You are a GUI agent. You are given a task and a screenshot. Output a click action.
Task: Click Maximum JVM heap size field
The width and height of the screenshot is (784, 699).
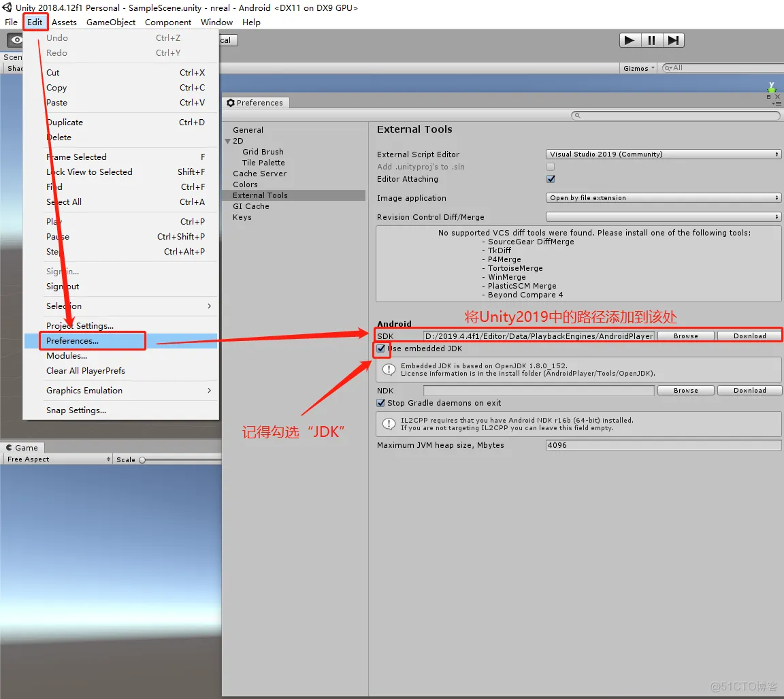pyautogui.click(x=664, y=445)
